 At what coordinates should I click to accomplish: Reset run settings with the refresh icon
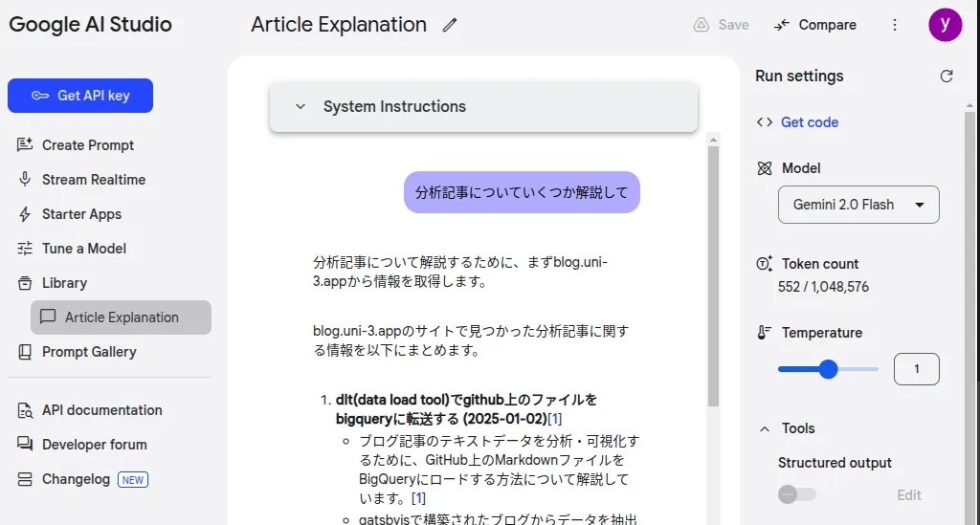947,77
